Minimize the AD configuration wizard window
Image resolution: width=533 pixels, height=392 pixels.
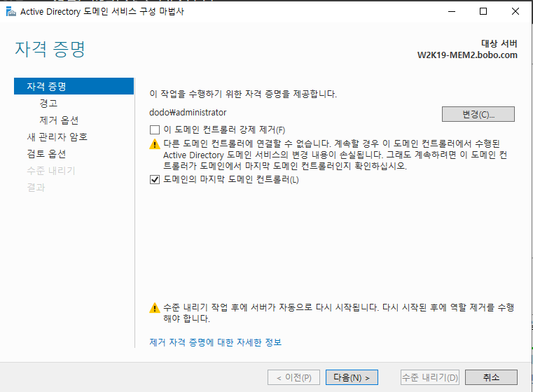click(452, 11)
